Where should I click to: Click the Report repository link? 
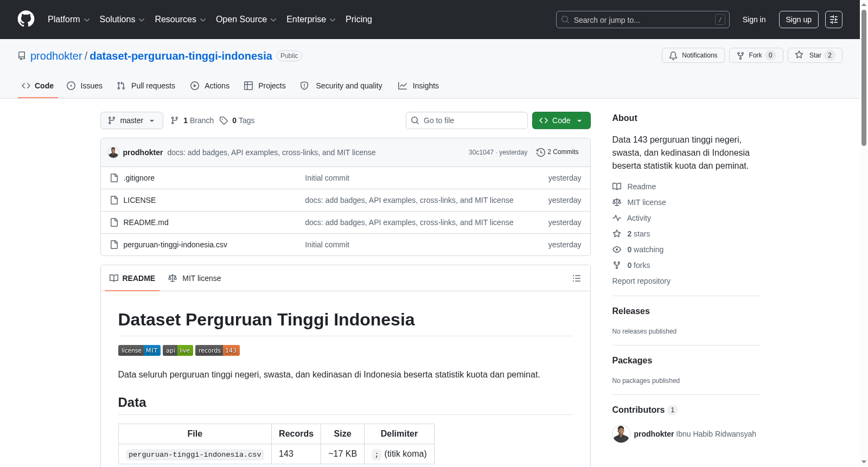pyautogui.click(x=641, y=281)
